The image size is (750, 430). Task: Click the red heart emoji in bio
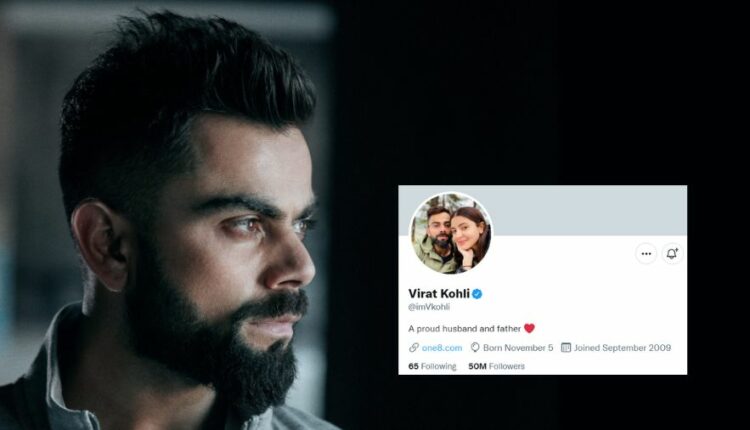point(529,329)
